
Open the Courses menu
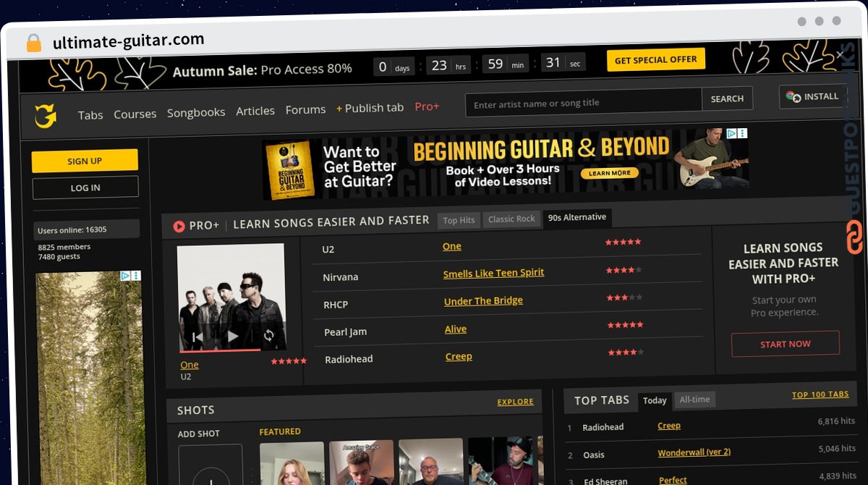135,114
